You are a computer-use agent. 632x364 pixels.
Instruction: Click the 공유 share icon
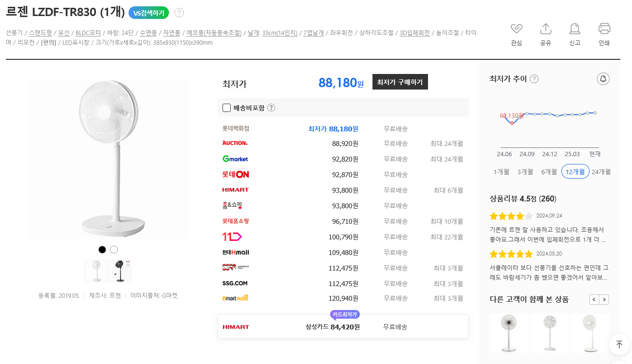[545, 29]
